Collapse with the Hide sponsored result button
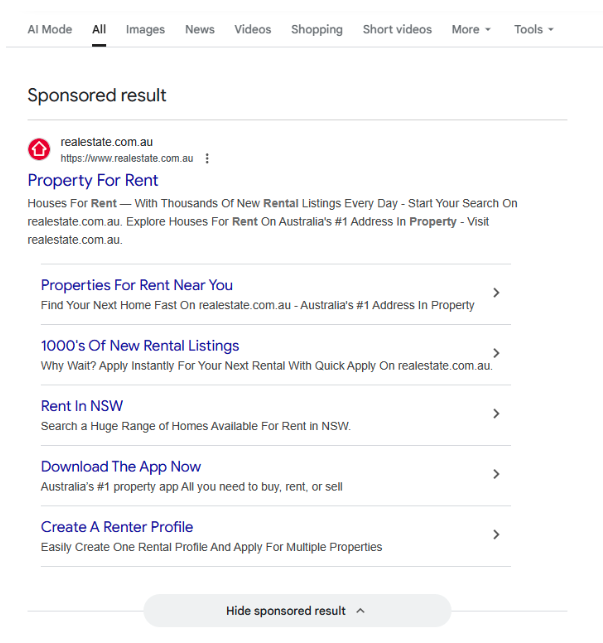The height and width of the screenshot is (643, 603). 297,611
